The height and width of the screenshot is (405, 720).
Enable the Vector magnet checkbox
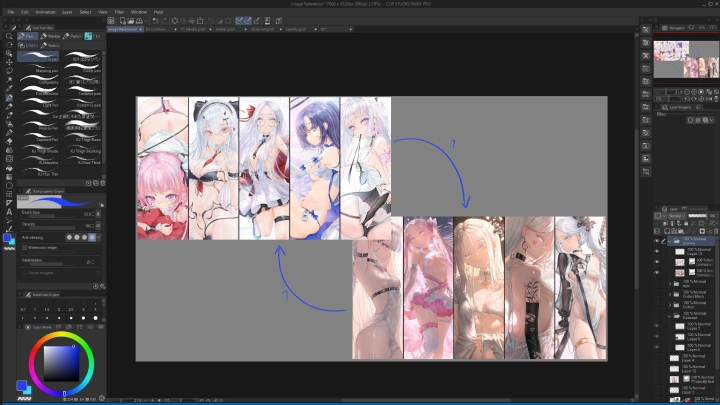coord(25,273)
